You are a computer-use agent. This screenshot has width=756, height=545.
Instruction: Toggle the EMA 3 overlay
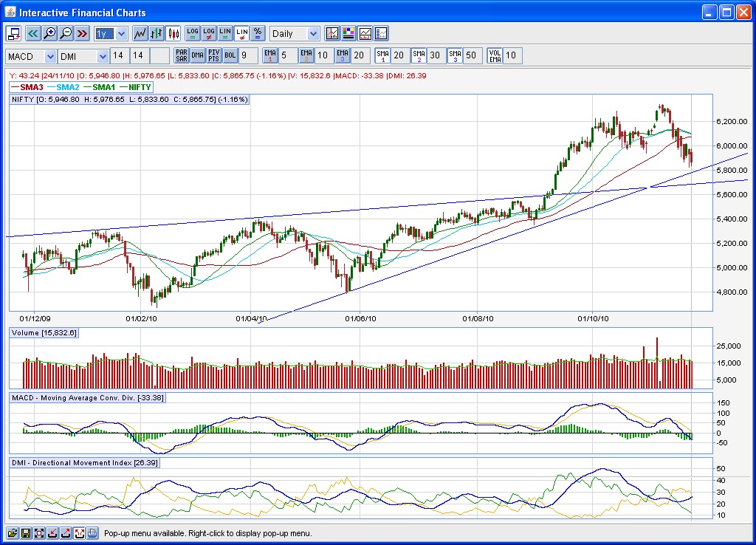[343, 55]
